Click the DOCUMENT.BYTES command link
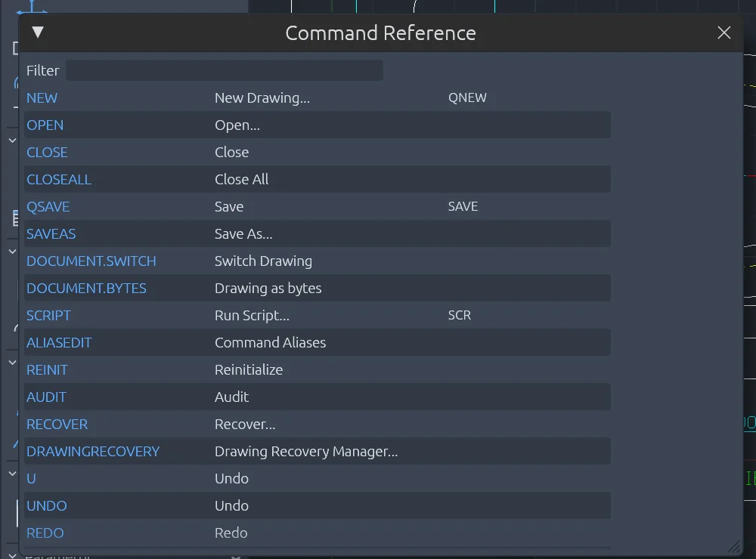 click(86, 288)
